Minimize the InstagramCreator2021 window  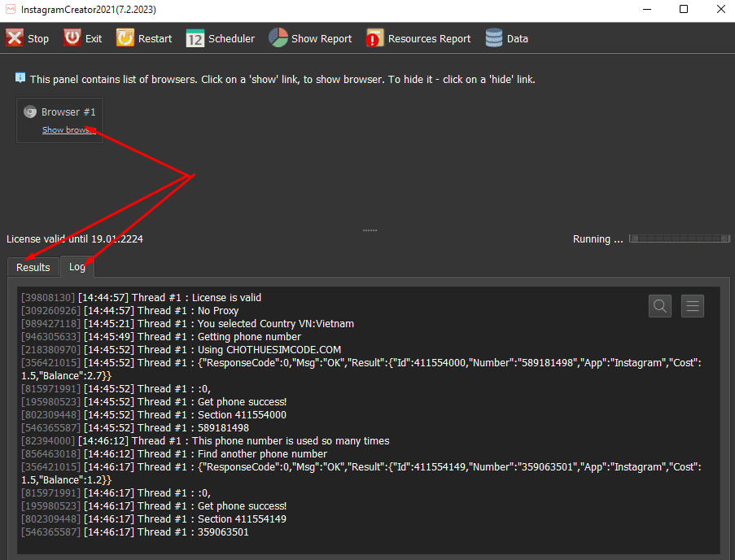(x=647, y=10)
